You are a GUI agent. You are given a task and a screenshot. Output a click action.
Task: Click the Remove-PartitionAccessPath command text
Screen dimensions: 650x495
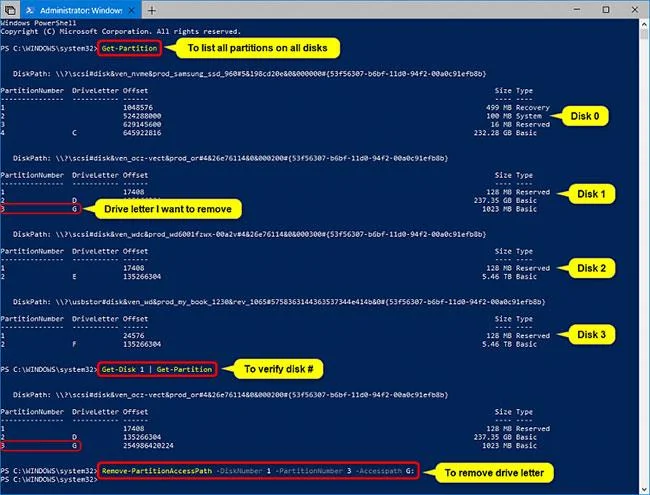(x=157, y=471)
